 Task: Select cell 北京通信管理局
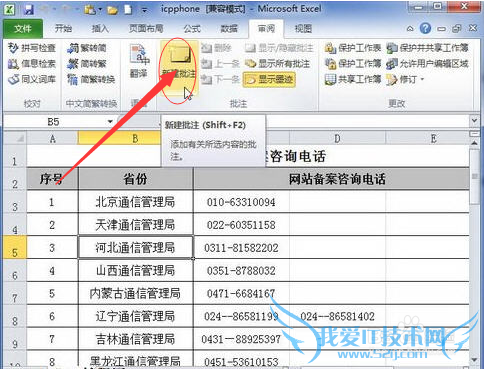click(135, 202)
